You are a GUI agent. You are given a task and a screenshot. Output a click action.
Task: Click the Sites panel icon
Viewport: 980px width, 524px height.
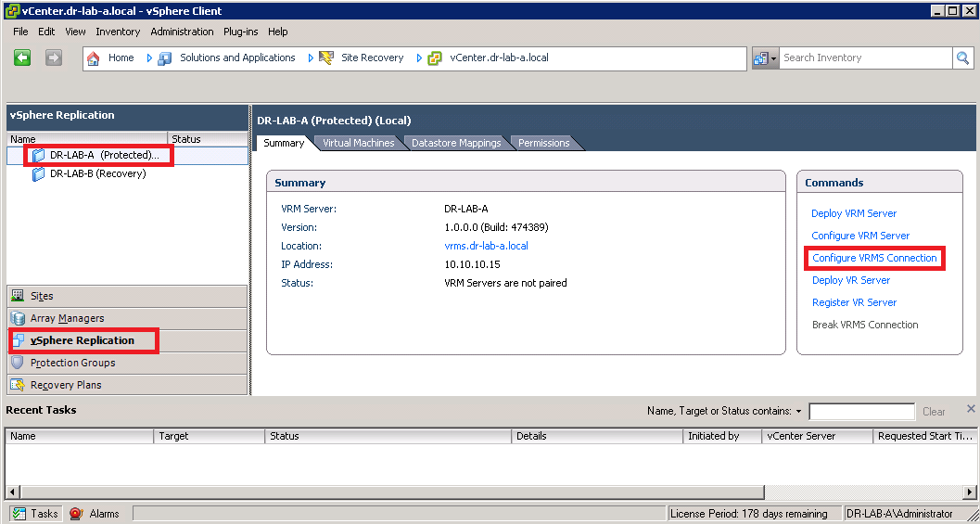tap(18, 296)
